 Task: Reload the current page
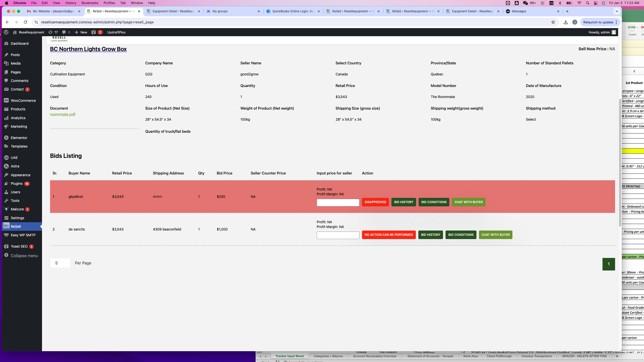point(25,22)
